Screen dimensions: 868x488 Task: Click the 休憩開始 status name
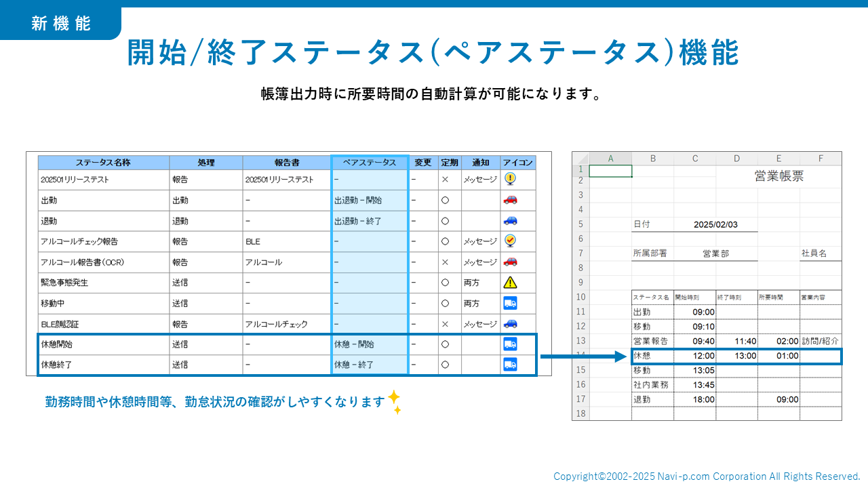tap(56, 344)
